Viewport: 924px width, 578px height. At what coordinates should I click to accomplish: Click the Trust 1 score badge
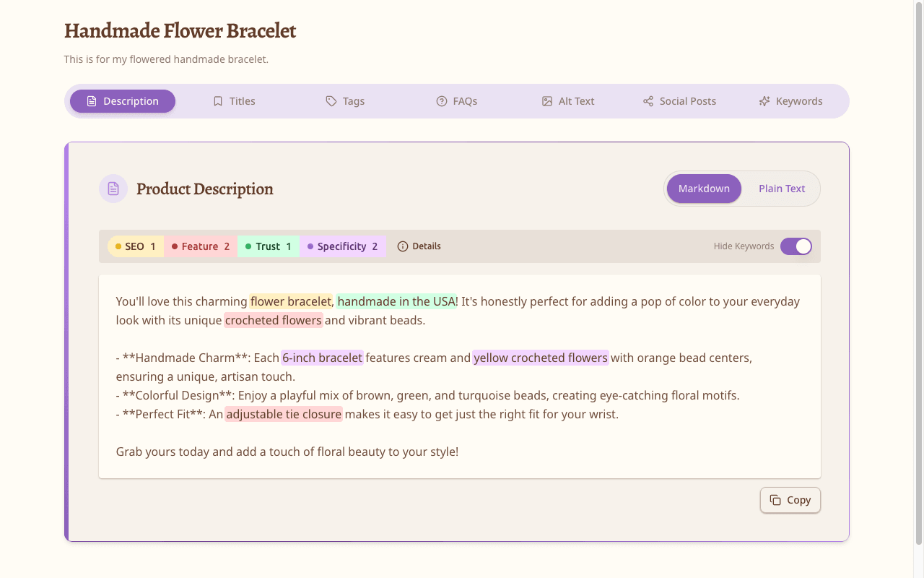point(269,246)
